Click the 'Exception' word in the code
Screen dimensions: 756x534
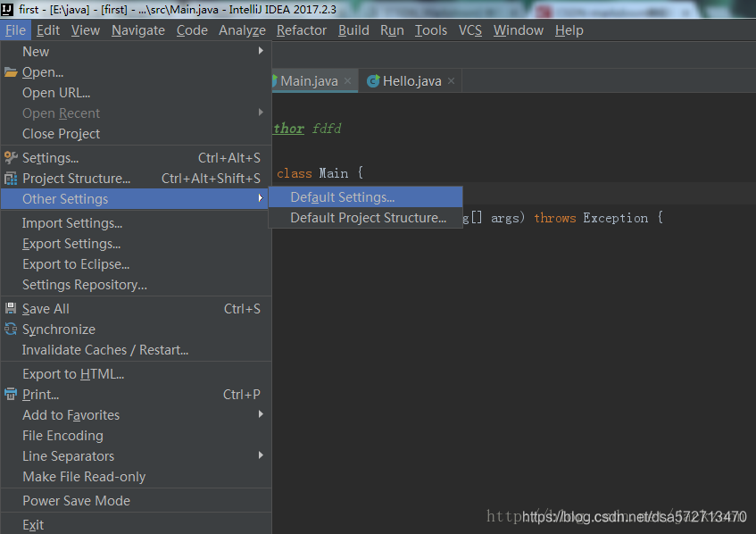616,218
